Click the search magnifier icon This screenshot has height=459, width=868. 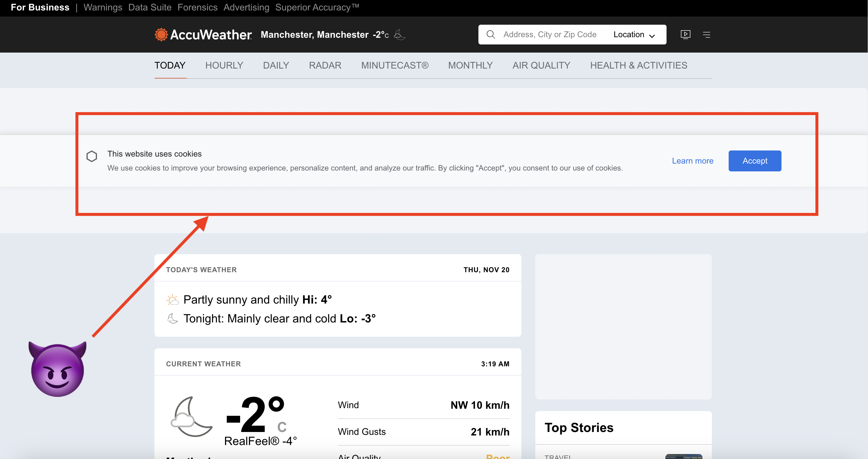(x=491, y=34)
